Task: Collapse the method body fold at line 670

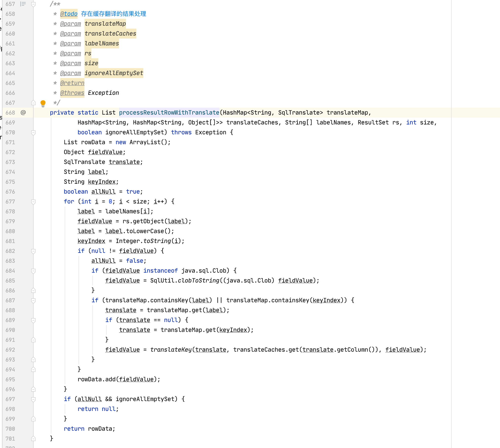Action: 33,133
